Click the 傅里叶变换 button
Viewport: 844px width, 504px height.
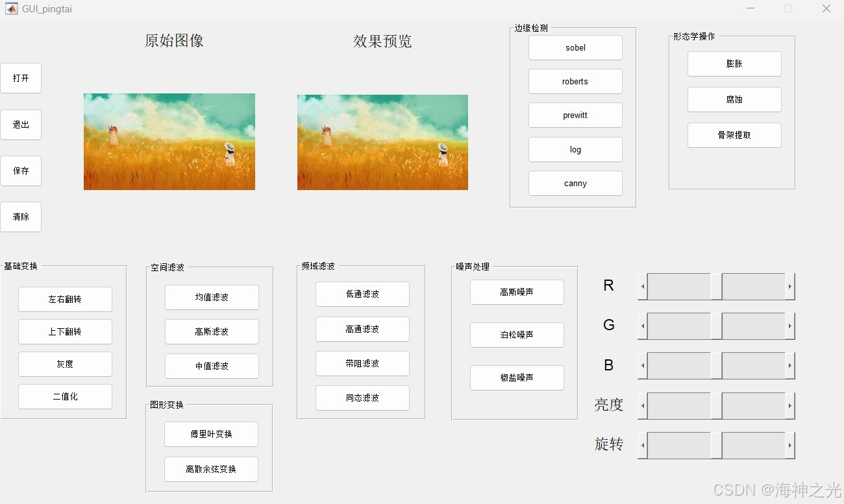pyautogui.click(x=211, y=434)
